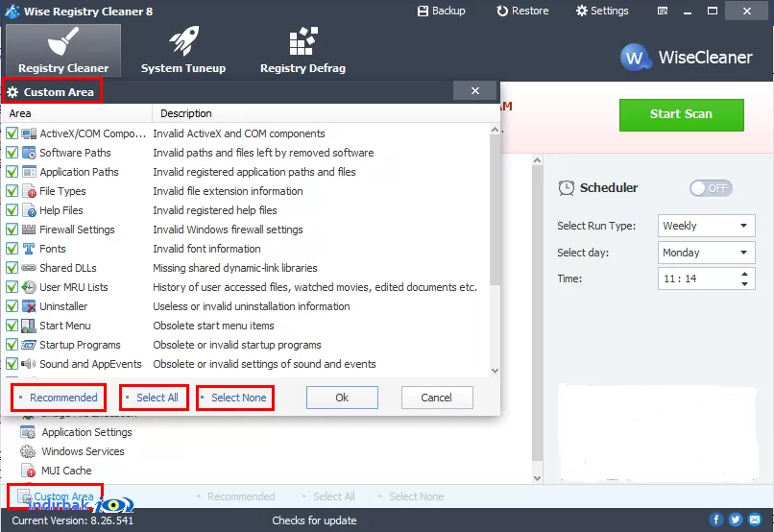
Task: Open the Registry Defrag tab
Action: pyautogui.click(x=302, y=50)
